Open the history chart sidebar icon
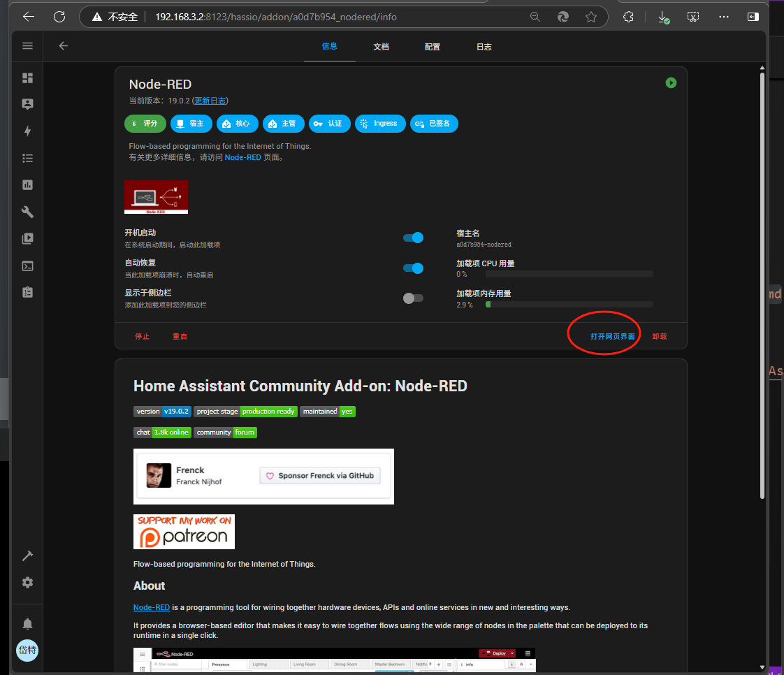 pyautogui.click(x=27, y=185)
